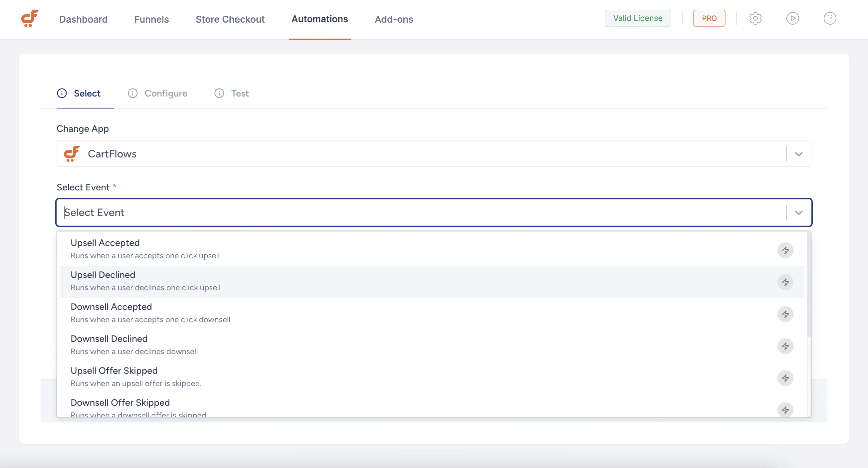Expand the Change App dropdown arrow
This screenshot has width=868, height=468.
[x=798, y=154]
